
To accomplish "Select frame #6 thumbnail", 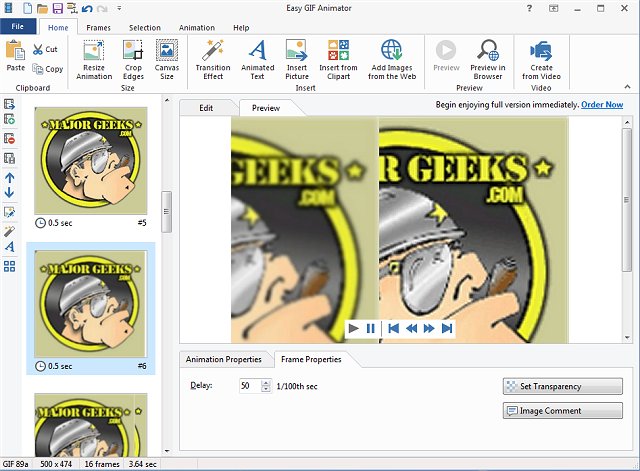I will click(91, 304).
